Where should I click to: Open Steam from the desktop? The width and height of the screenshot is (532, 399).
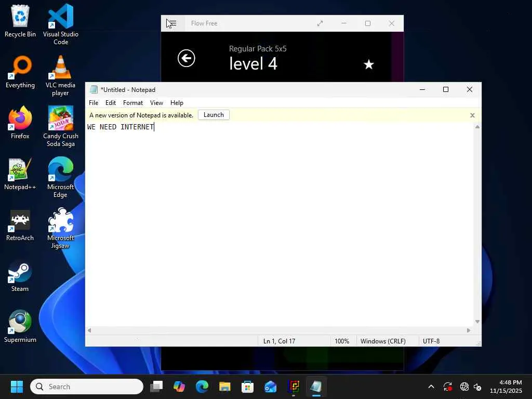point(20,276)
